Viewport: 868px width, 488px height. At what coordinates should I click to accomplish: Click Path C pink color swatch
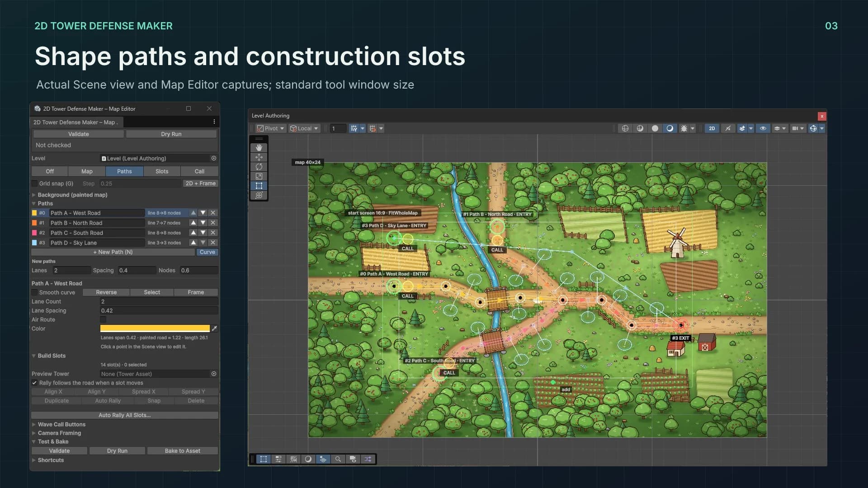[x=34, y=233]
